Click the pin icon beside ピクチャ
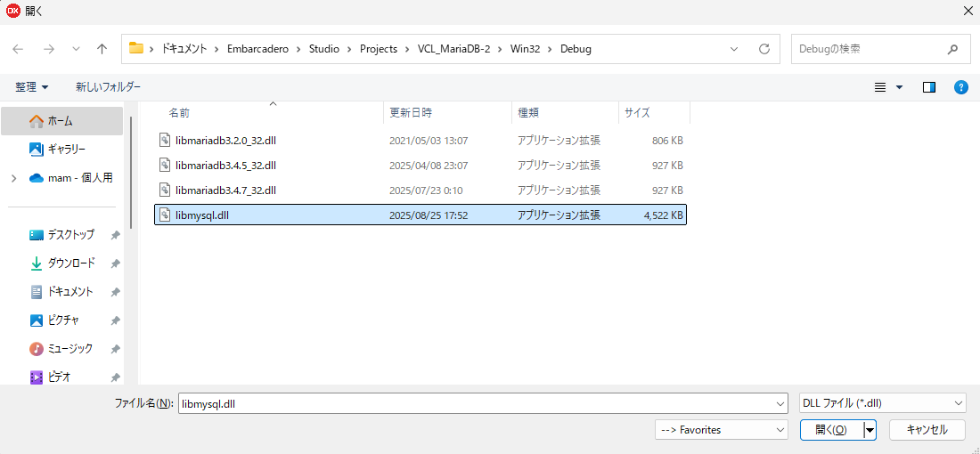Screen dimensions: 980x454 point(115,321)
